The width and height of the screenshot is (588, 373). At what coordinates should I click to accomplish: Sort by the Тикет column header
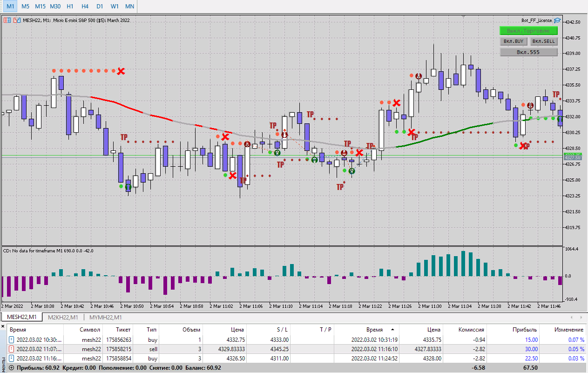click(x=118, y=329)
